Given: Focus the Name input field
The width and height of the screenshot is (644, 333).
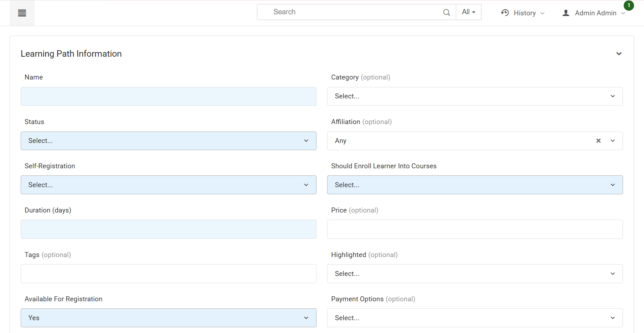Looking at the screenshot, I should coord(168,97).
